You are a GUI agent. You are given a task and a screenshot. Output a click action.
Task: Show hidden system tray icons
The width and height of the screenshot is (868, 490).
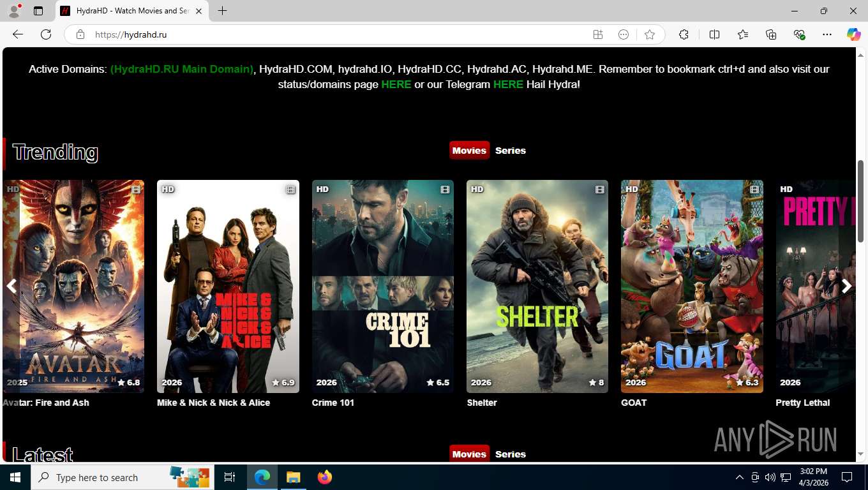point(740,477)
